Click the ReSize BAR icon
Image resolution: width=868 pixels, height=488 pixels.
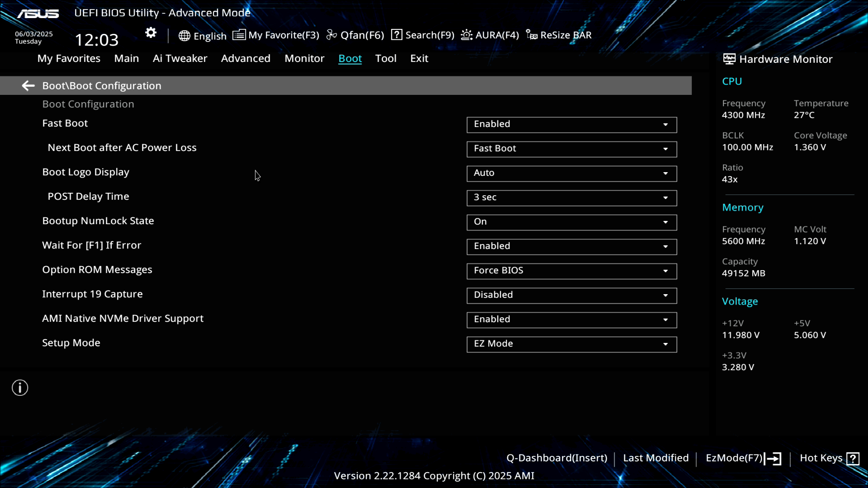pos(532,35)
